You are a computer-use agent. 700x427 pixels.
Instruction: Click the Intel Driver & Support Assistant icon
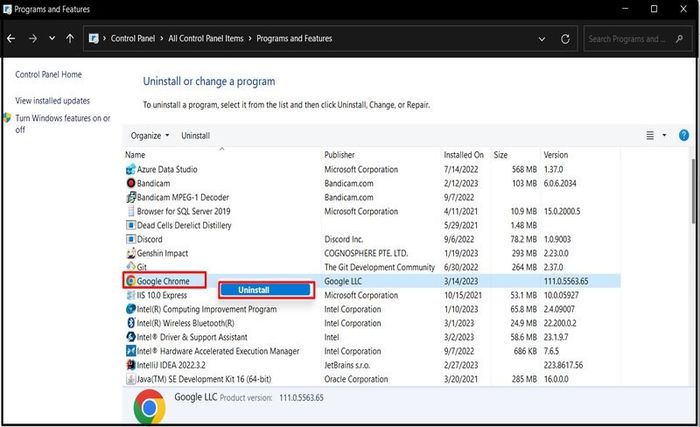pos(131,337)
